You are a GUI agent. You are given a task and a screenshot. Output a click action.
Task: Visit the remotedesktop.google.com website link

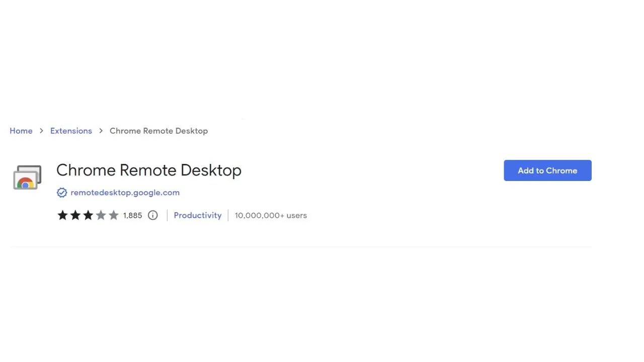(125, 193)
